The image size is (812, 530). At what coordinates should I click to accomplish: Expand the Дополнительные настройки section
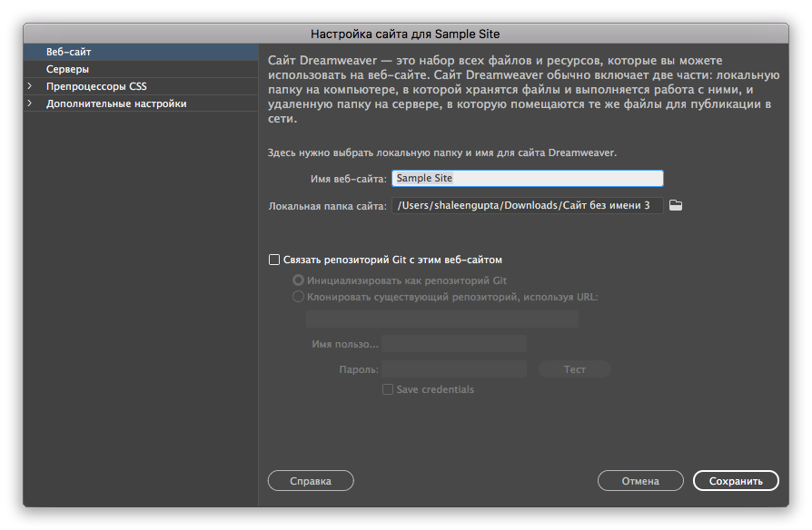(x=30, y=103)
